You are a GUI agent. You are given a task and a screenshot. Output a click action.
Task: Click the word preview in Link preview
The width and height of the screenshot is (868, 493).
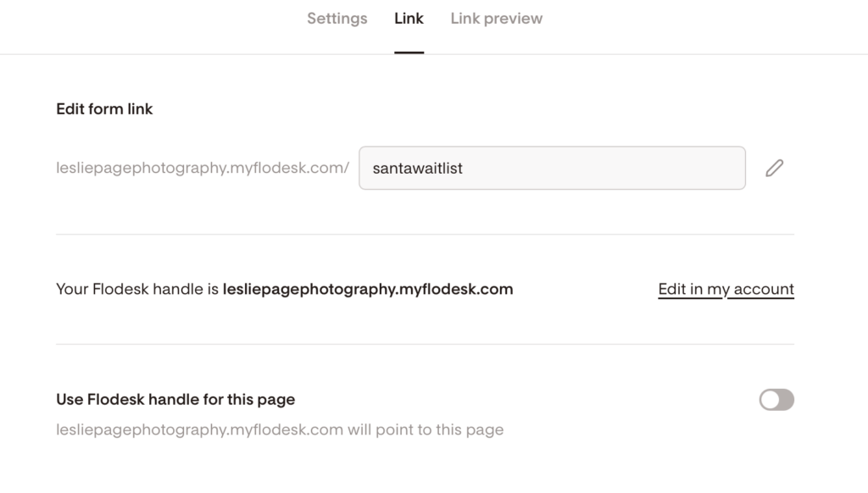point(513,19)
